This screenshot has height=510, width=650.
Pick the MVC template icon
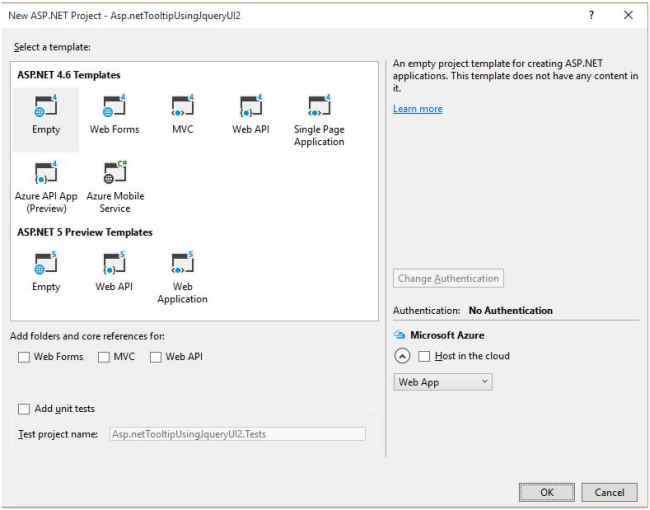pyautogui.click(x=182, y=106)
